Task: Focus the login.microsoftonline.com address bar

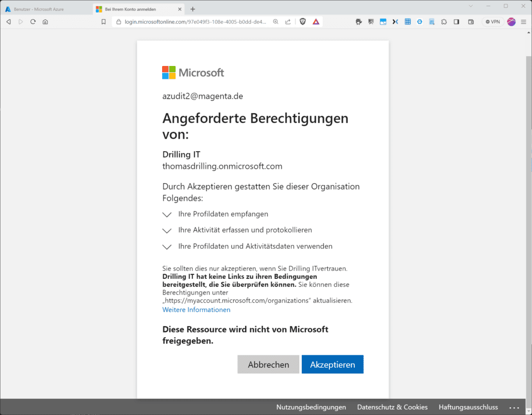Action: click(195, 22)
